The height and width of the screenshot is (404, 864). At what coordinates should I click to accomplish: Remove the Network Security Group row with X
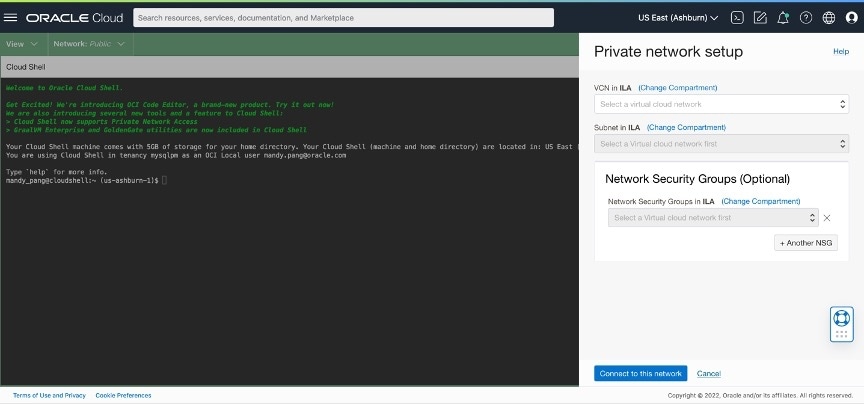pyautogui.click(x=827, y=218)
